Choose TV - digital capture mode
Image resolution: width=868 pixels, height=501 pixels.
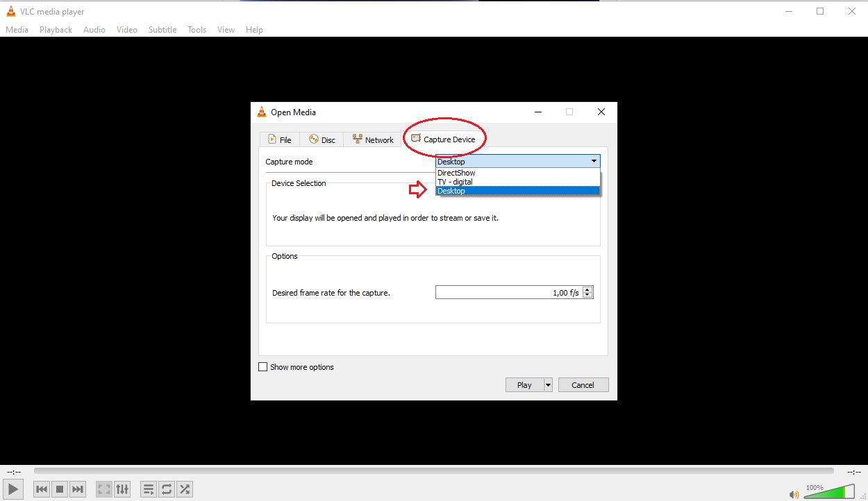517,182
